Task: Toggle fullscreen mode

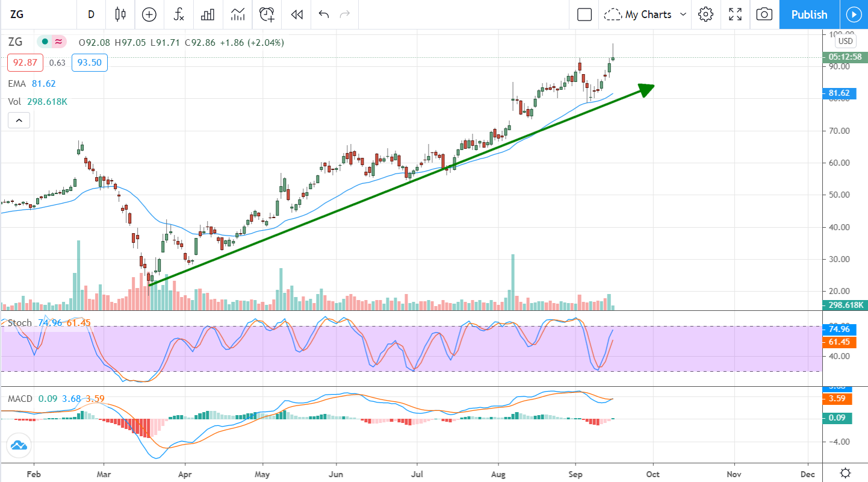Action: coord(735,14)
